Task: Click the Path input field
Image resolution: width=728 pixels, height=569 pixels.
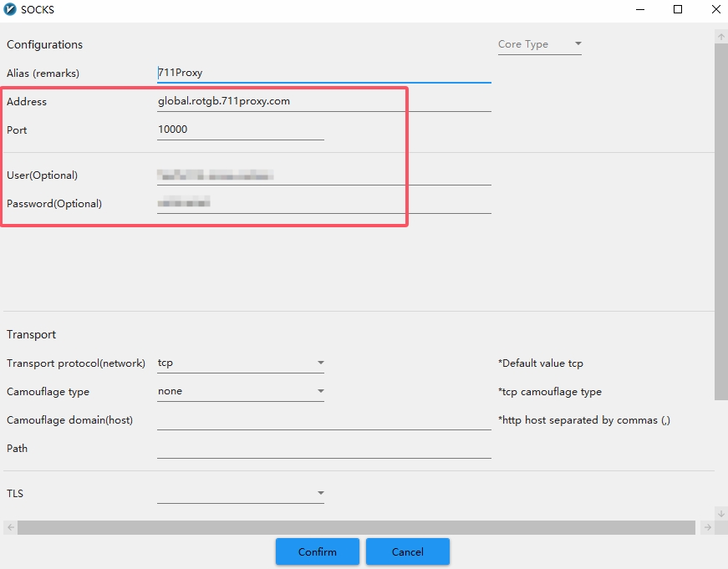Action: [x=323, y=449]
